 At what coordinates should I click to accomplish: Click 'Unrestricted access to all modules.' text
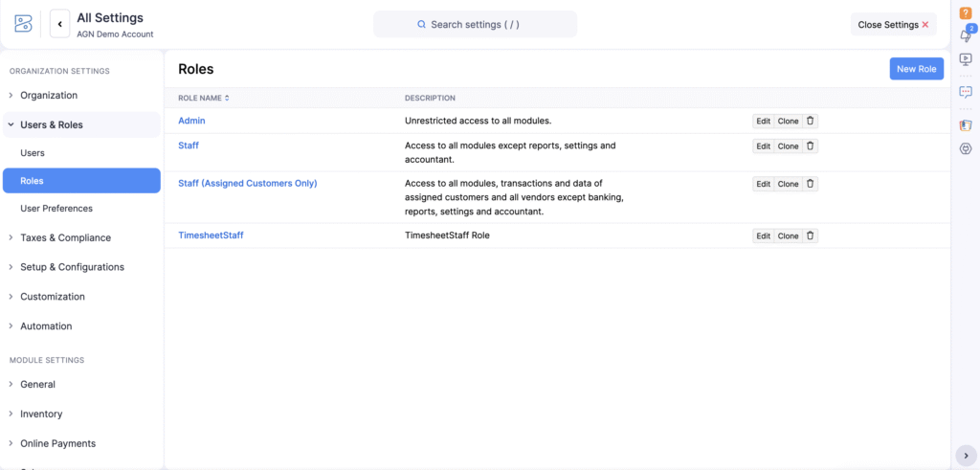[x=479, y=121]
